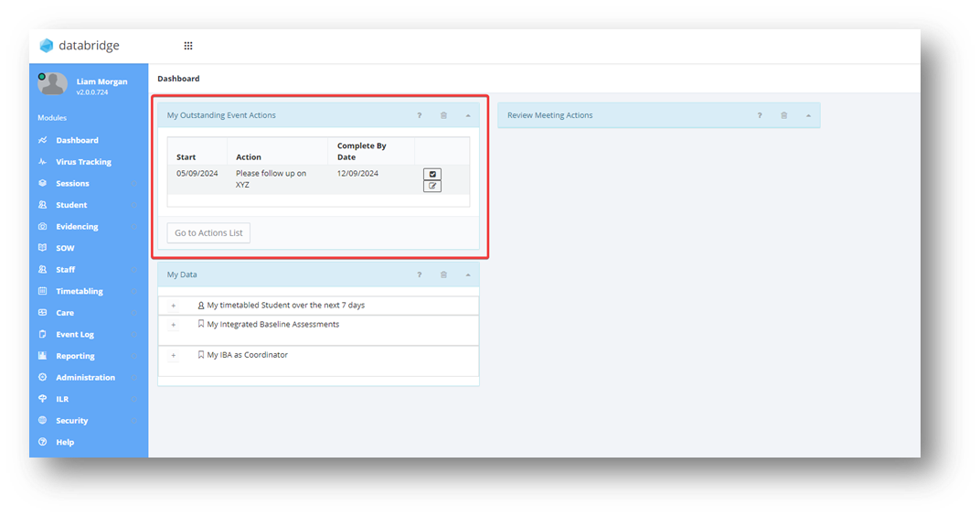Click the Start column header
Viewport: 980px width, 517px height.
click(186, 157)
